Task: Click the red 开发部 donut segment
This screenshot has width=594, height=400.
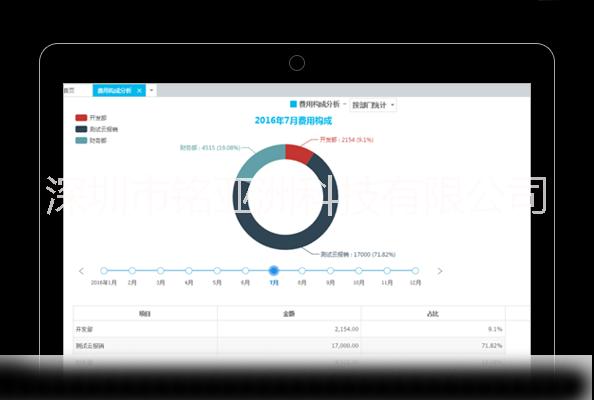Action: click(298, 153)
